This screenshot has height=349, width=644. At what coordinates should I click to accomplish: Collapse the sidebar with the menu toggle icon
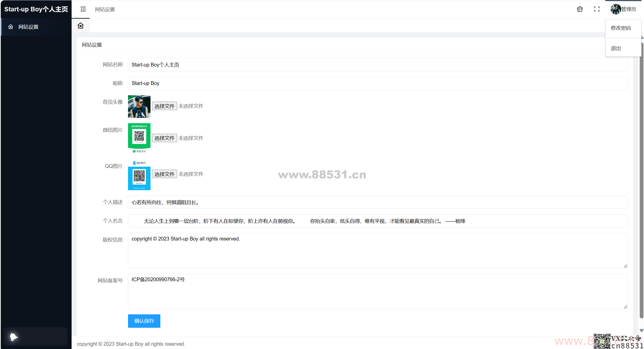tap(83, 9)
